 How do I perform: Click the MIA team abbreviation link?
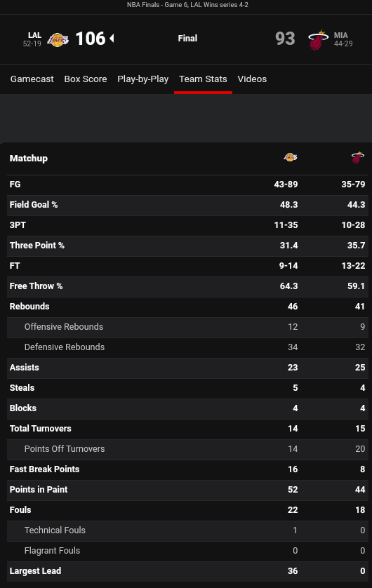(x=341, y=35)
